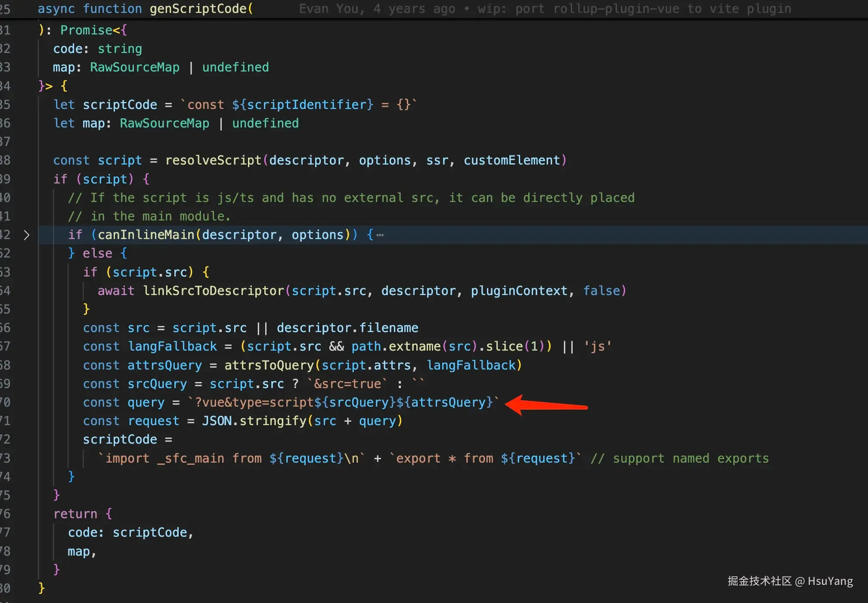The image size is (868, 603).
Task: Click 'if (script.src)' condition
Action: pyautogui.click(x=146, y=272)
